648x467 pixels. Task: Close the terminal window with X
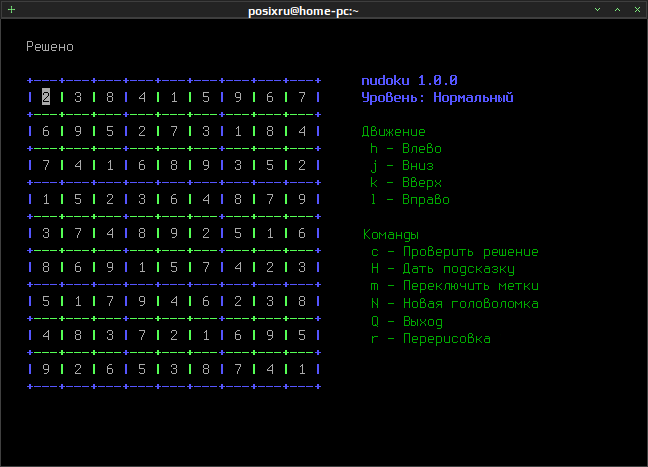[x=637, y=10]
